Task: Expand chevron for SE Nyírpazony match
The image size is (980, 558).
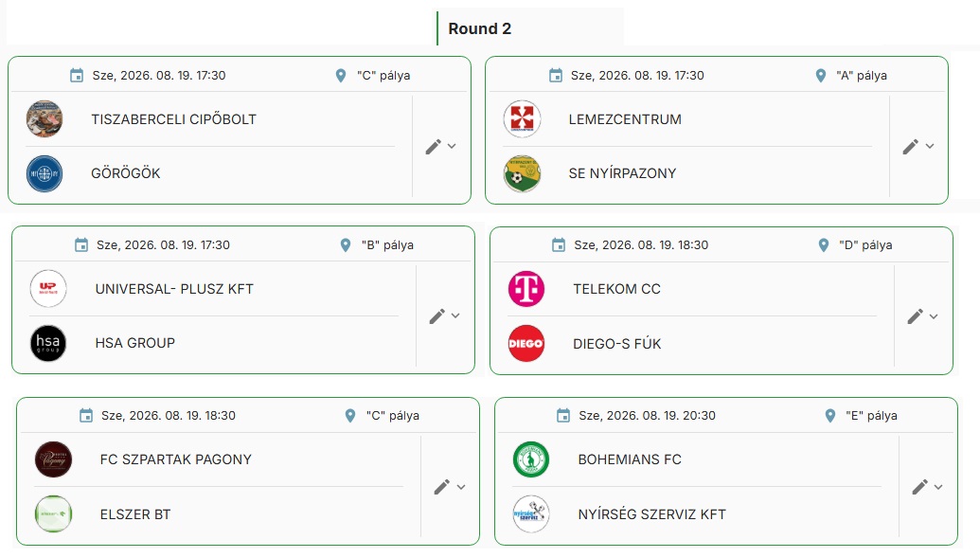Action: pos(930,147)
